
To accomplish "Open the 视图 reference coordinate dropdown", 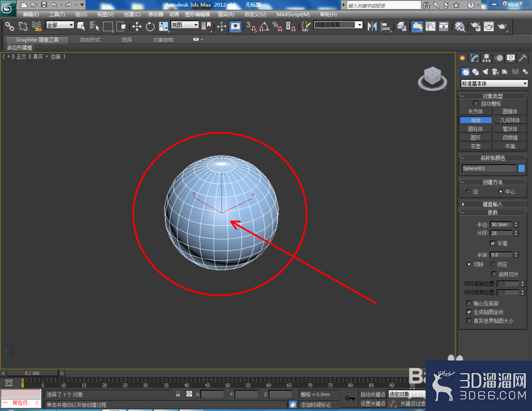I will [x=185, y=25].
